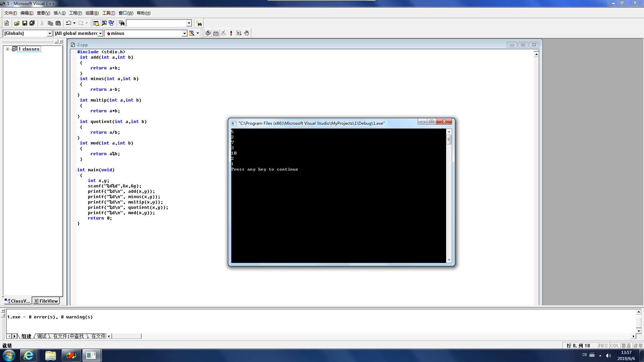Image resolution: width=644 pixels, height=362 pixels.
Task: Open the 工具(T) menu
Action: 108,13
